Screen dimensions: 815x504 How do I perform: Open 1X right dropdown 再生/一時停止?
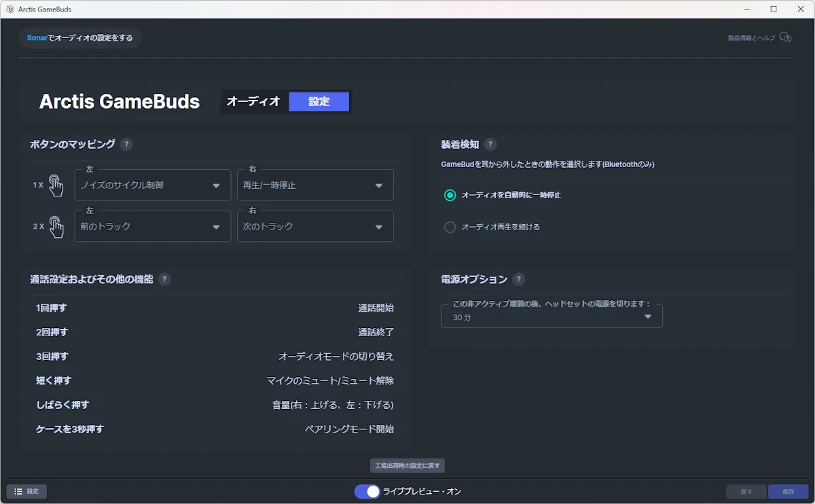point(315,185)
